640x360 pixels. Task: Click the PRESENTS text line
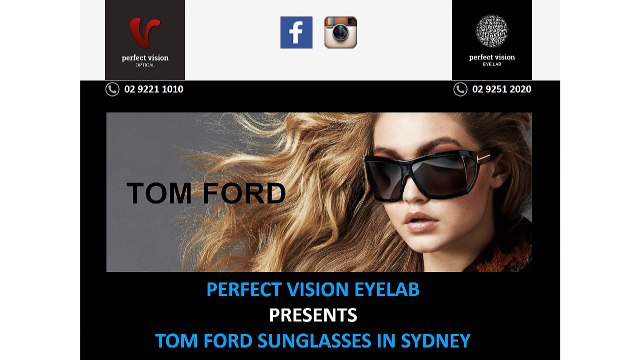313,315
